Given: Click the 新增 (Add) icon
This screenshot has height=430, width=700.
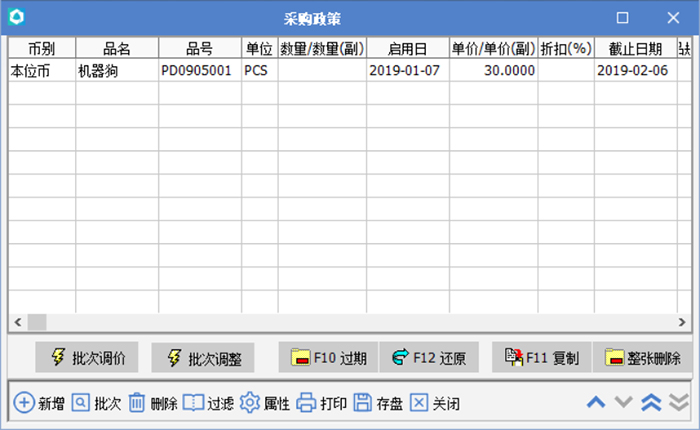Looking at the screenshot, I should pos(24,403).
